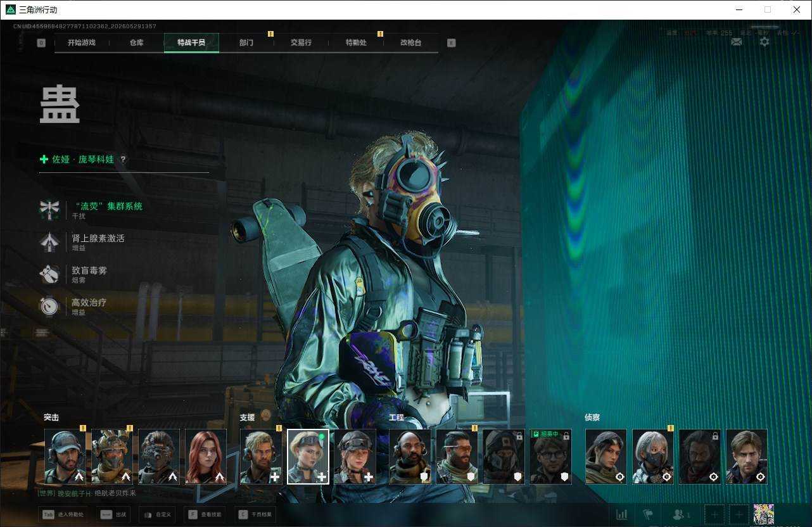The width and height of the screenshot is (812, 527).
Task: Click the 查看技能 button
Action: [x=205, y=515]
